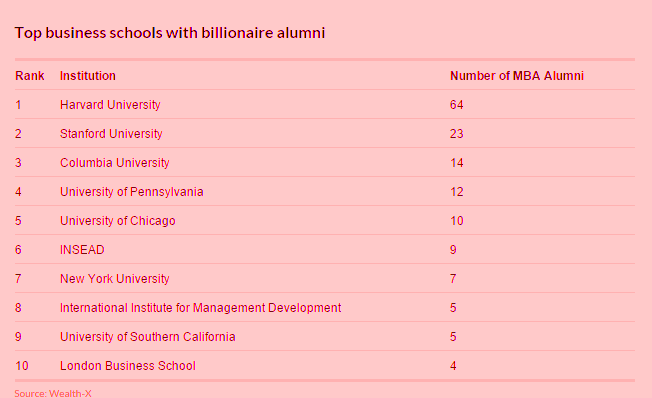The height and width of the screenshot is (398, 652).
Task: Click the University of Chicago entry
Action: pyautogui.click(x=118, y=221)
